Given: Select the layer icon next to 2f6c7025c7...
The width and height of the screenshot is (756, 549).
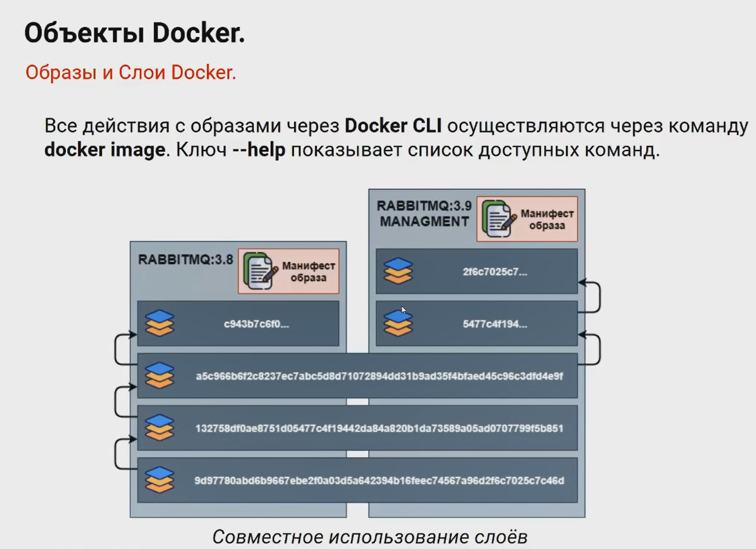Looking at the screenshot, I should 398,271.
